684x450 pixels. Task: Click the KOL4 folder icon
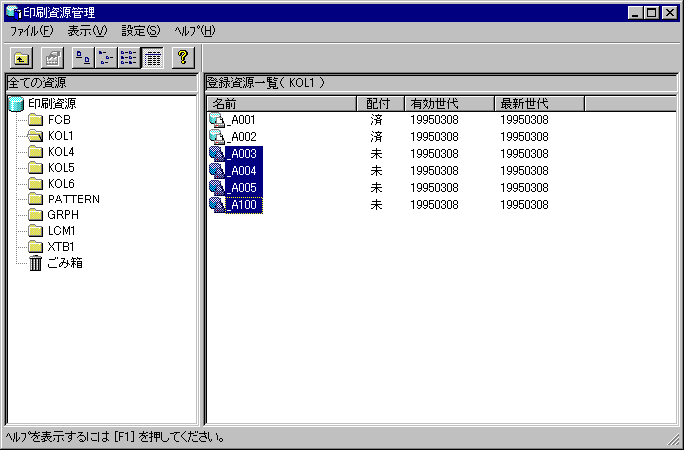[x=35, y=152]
